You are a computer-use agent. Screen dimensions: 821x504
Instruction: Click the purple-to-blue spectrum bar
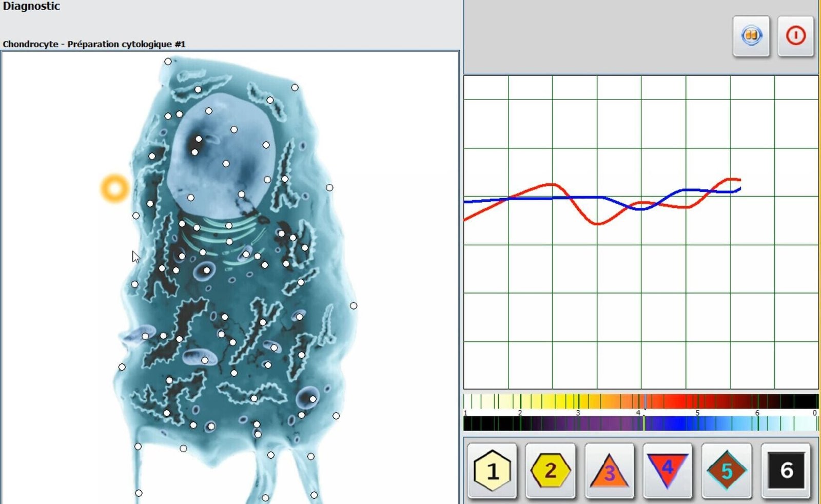[640, 423]
